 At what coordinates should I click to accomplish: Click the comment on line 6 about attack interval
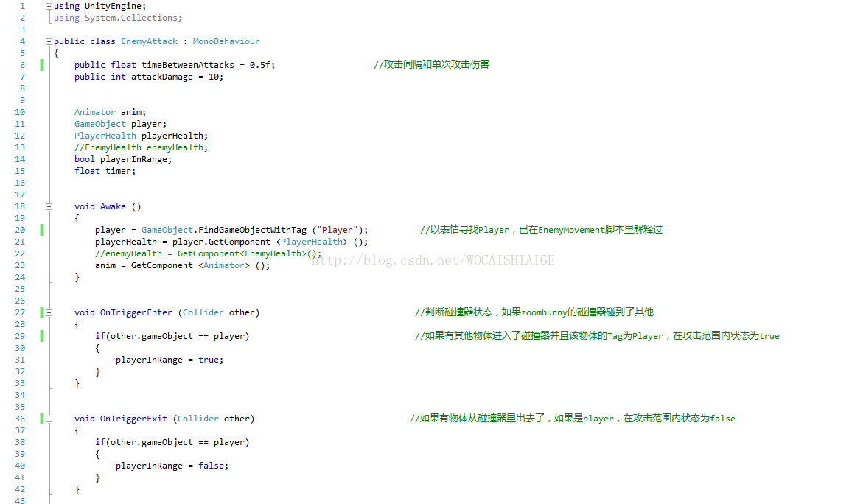click(431, 64)
